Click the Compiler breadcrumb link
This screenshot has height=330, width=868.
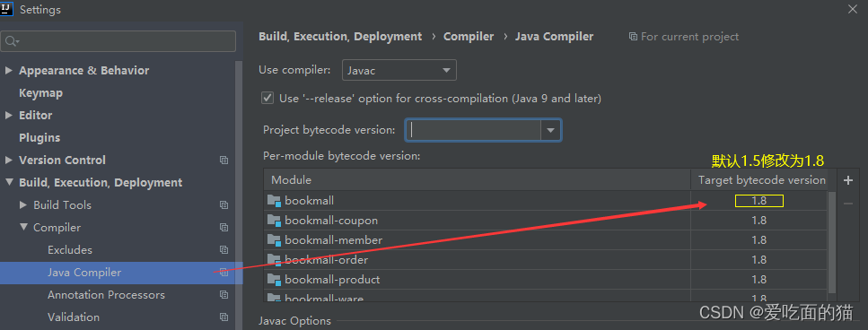coord(469,37)
